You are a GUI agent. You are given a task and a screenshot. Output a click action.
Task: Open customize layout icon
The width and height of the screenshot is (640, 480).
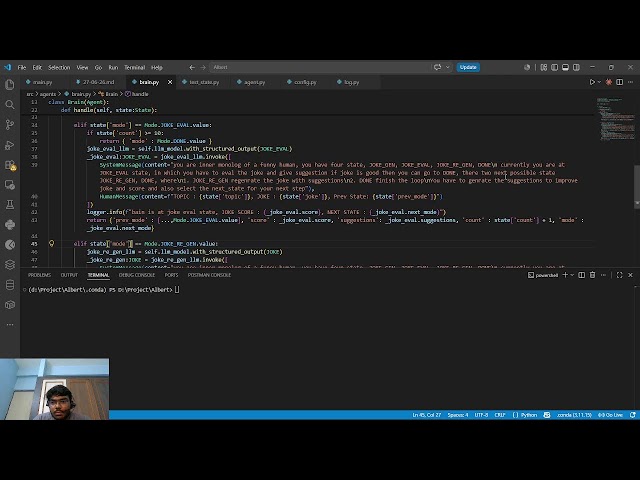[x=544, y=67]
